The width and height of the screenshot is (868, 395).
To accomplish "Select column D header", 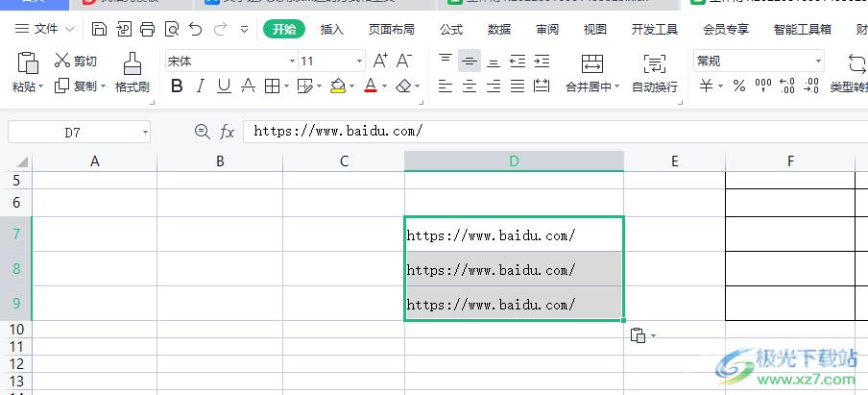I will coord(515,161).
